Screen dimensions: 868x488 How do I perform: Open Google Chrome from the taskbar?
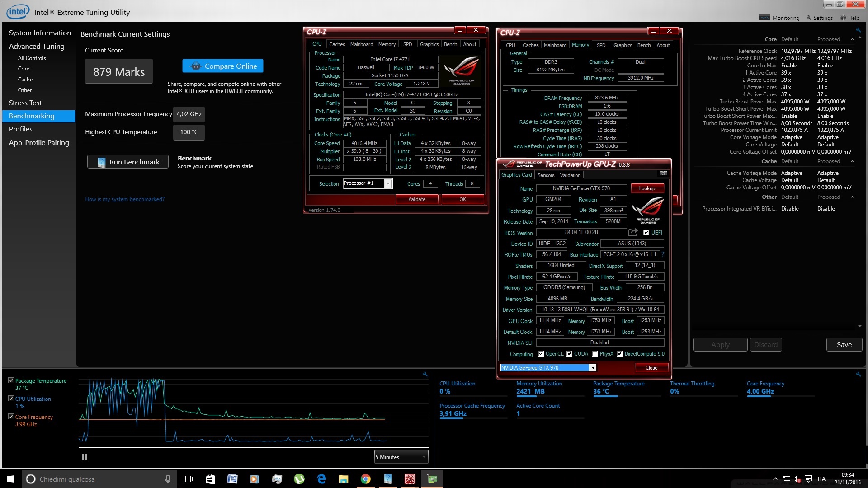click(x=366, y=479)
